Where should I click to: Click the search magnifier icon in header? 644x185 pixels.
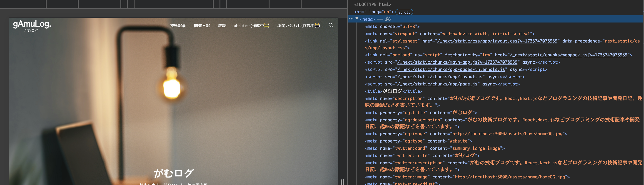(331, 25)
